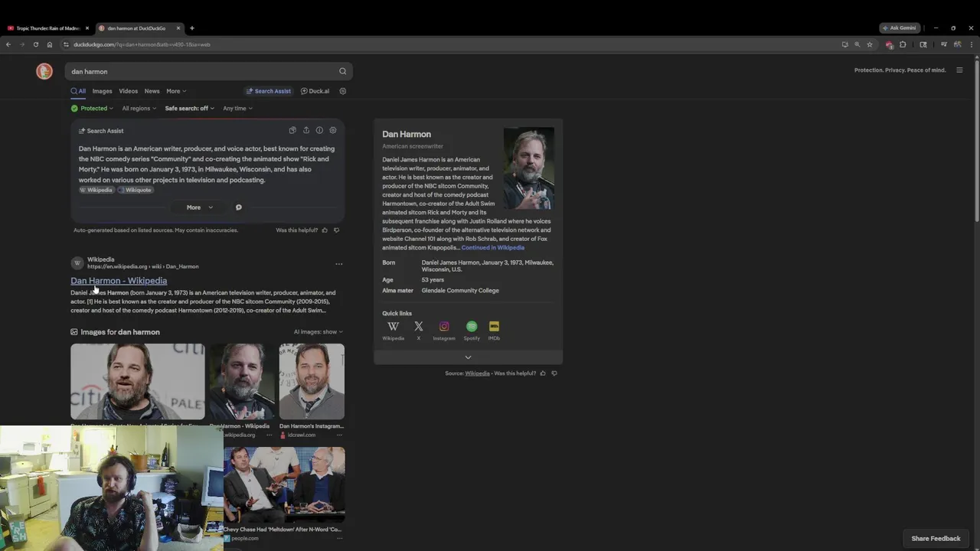Open Search Assist info icon
Viewport: 980px width, 551px height.
point(319,130)
